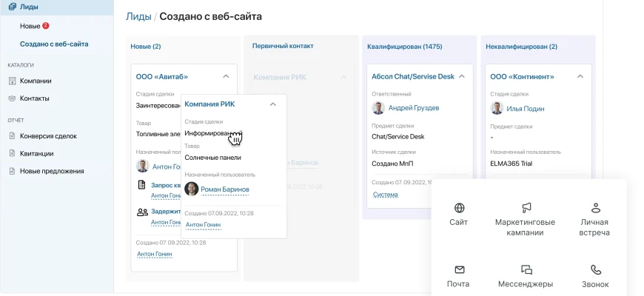644x296 pixels.
Task: Collapse the Абсол Chat/Servise Desk card
Action: tap(461, 76)
